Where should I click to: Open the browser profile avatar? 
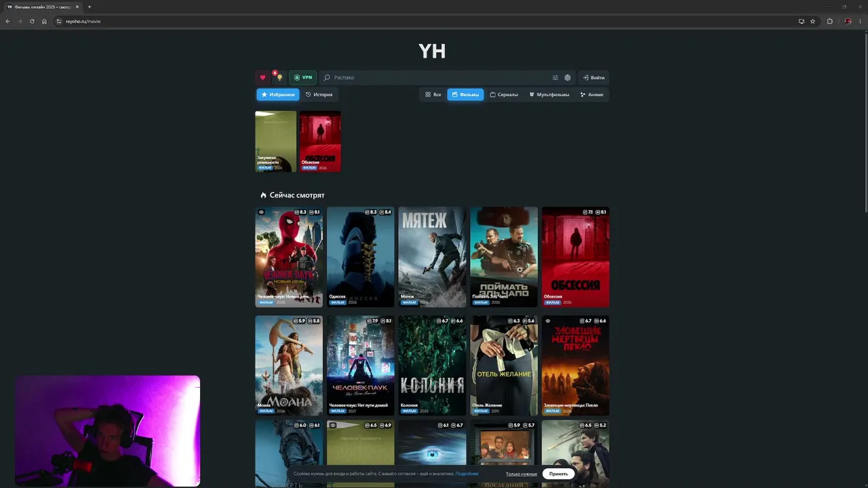pyautogui.click(x=848, y=21)
